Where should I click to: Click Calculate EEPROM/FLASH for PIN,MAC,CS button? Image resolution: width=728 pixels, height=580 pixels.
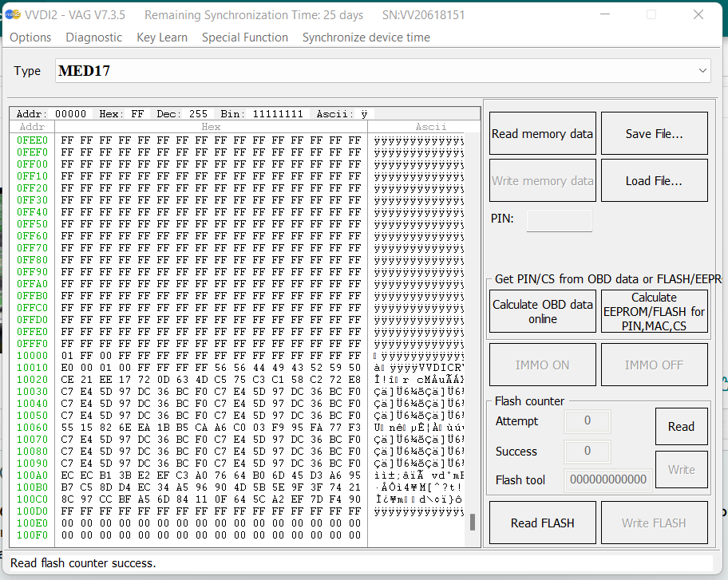click(x=654, y=311)
